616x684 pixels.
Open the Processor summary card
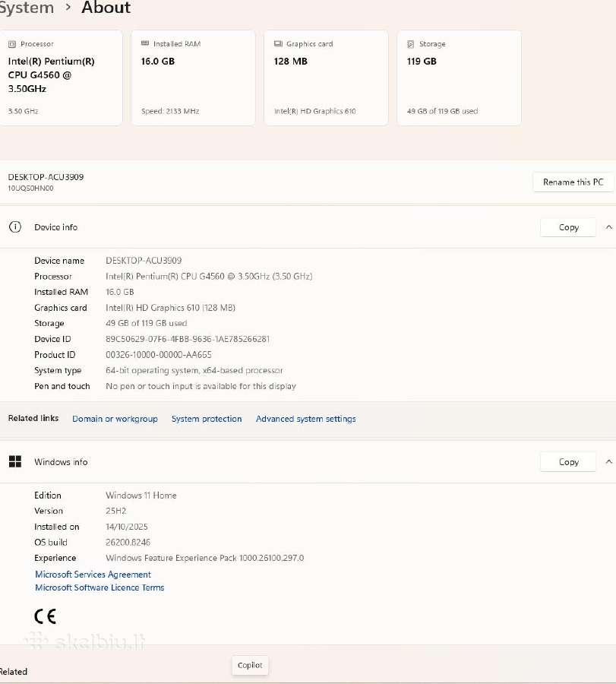click(x=61, y=78)
